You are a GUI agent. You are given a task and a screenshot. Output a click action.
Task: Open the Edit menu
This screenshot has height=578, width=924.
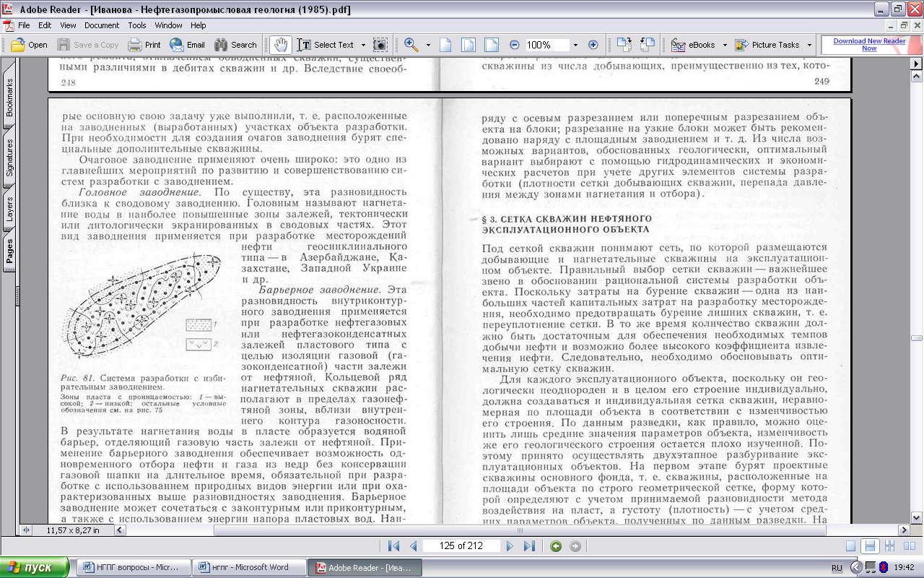[45, 25]
